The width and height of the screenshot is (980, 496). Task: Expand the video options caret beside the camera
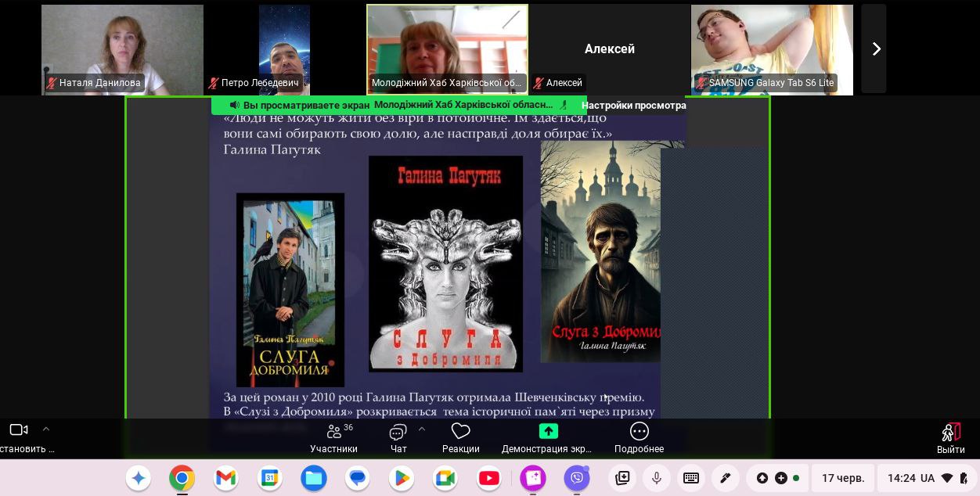(x=45, y=429)
